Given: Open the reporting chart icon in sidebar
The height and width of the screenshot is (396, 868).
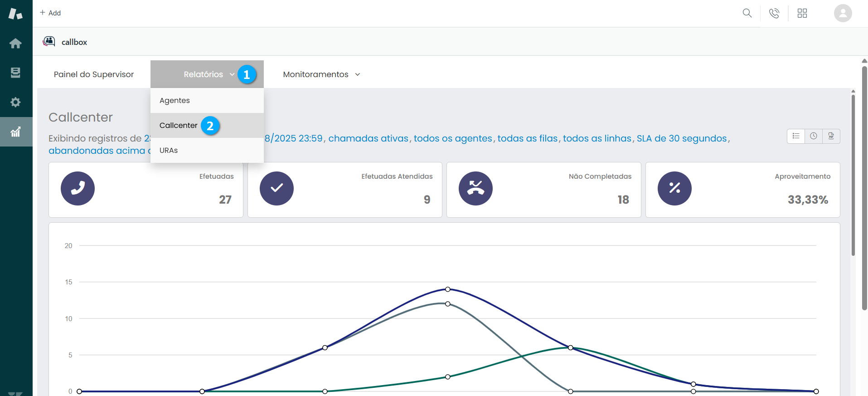Looking at the screenshot, I should pos(15,132).
